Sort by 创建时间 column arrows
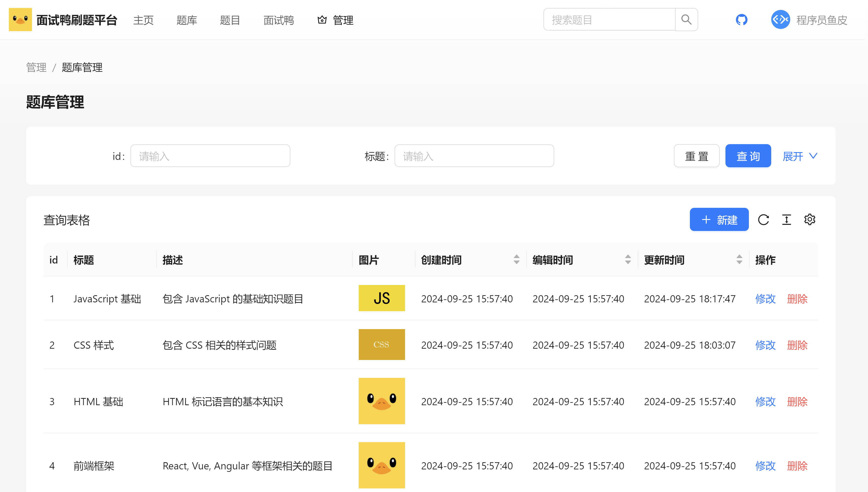 [x=516, y=260]
